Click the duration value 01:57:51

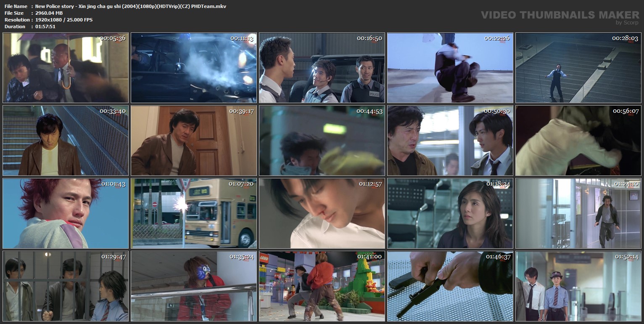pyautogui.click(x=45, y=27)
